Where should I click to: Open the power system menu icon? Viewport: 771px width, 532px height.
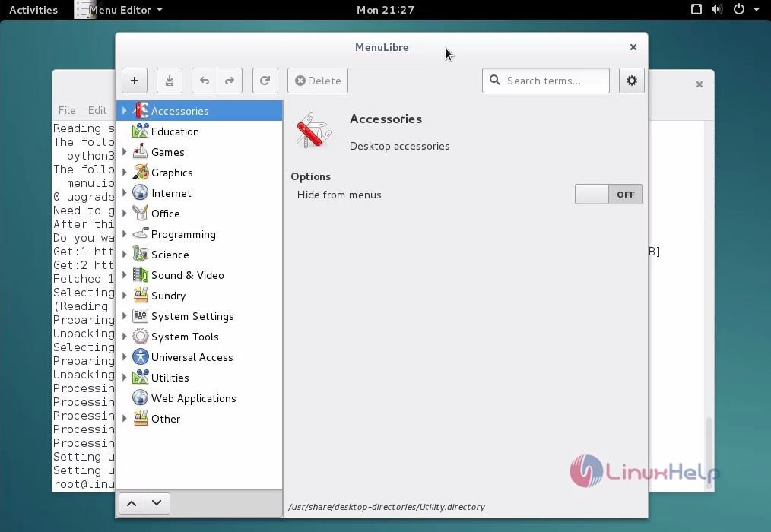[739, 9]
